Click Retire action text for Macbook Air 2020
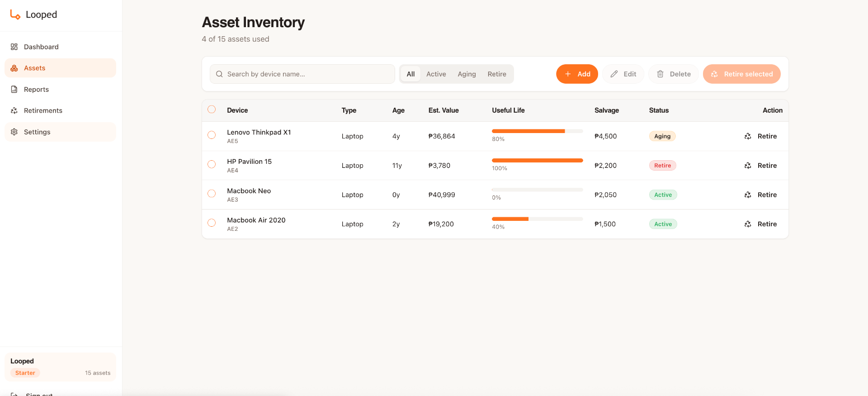 (x=767, y=224)
